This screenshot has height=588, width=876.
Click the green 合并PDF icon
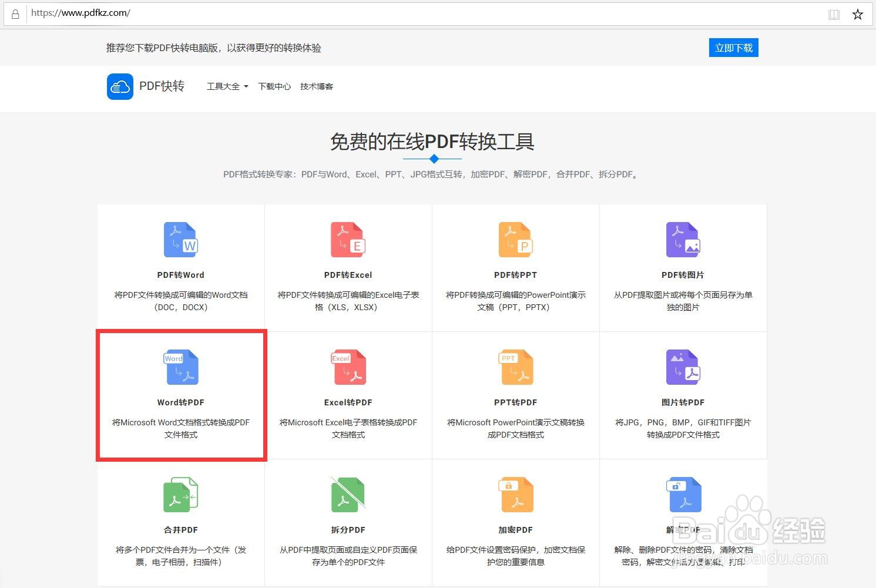click(x=181, y=495)
